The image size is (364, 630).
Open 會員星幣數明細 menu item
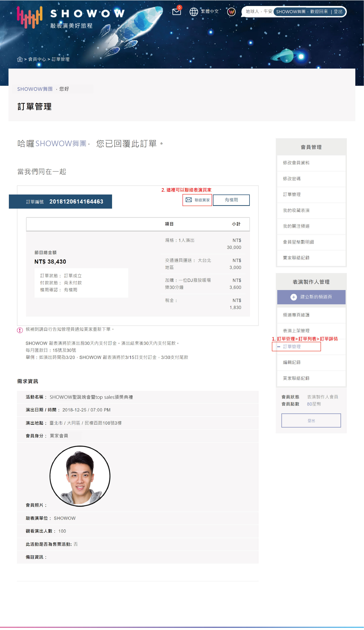[x=311, y=242]
